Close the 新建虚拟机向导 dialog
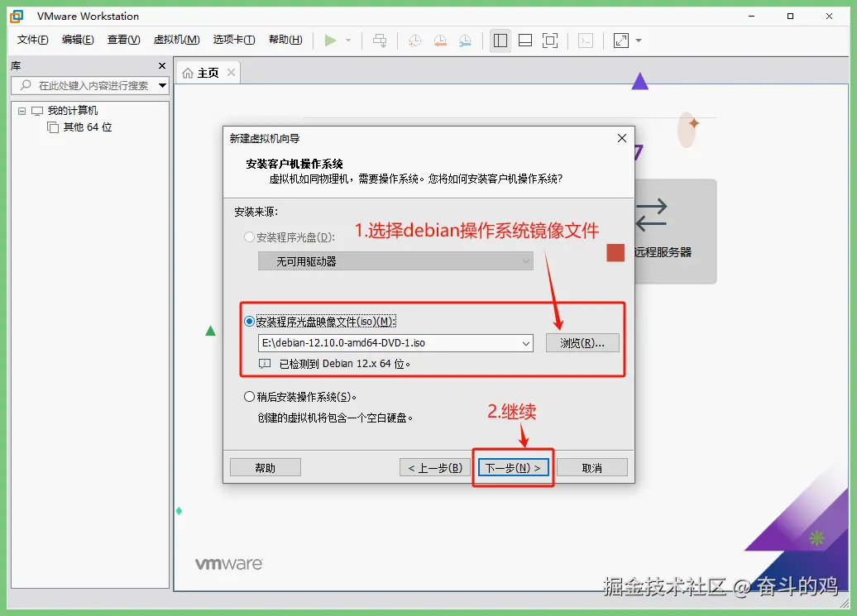 click(621, 138)
